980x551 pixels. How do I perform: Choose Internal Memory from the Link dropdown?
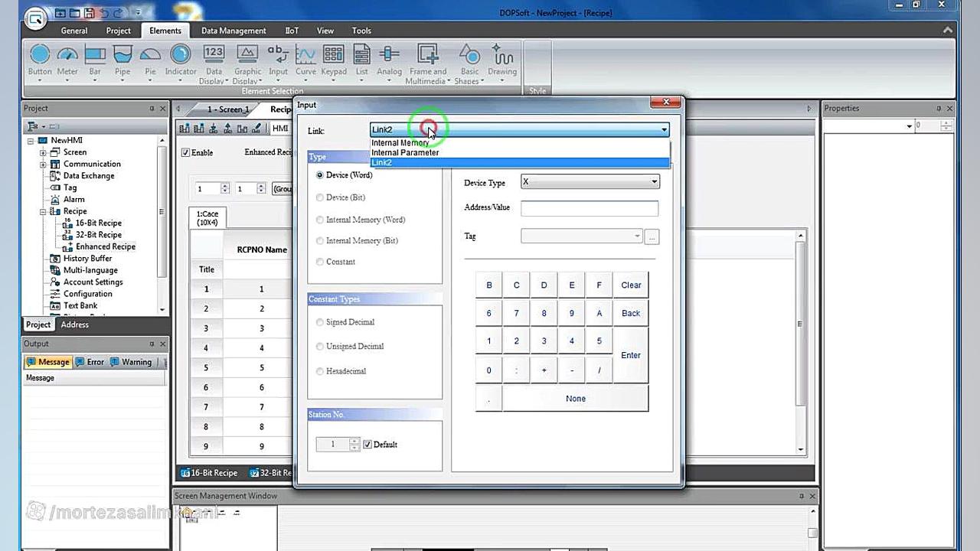click(x=400, y=142)
